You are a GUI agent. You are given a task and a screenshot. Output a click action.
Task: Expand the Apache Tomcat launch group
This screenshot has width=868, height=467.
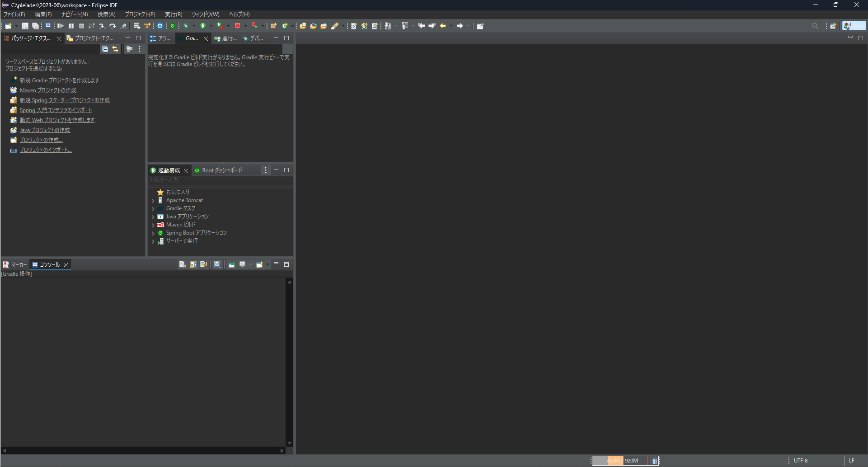tap(153, 200)
